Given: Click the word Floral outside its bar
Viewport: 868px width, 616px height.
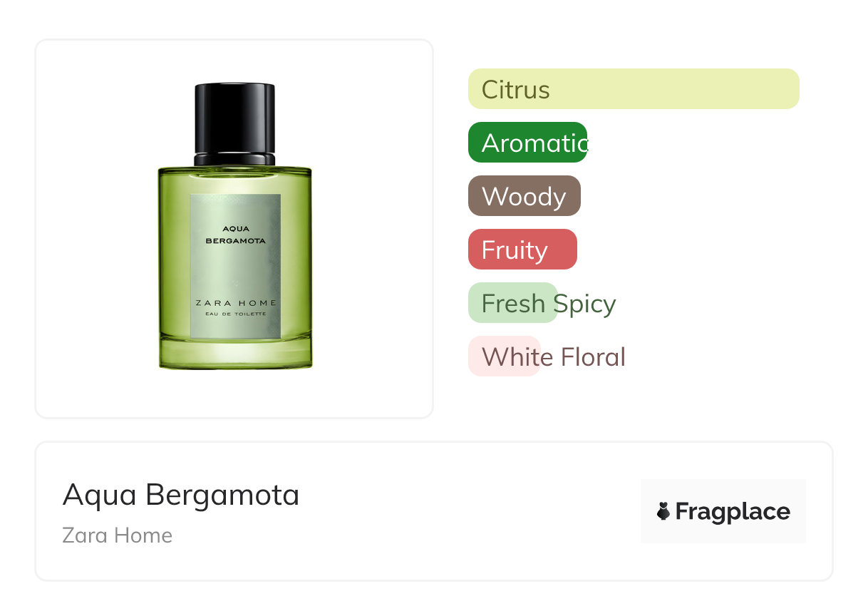Looking at the screenshot, I should pos(593,357).
